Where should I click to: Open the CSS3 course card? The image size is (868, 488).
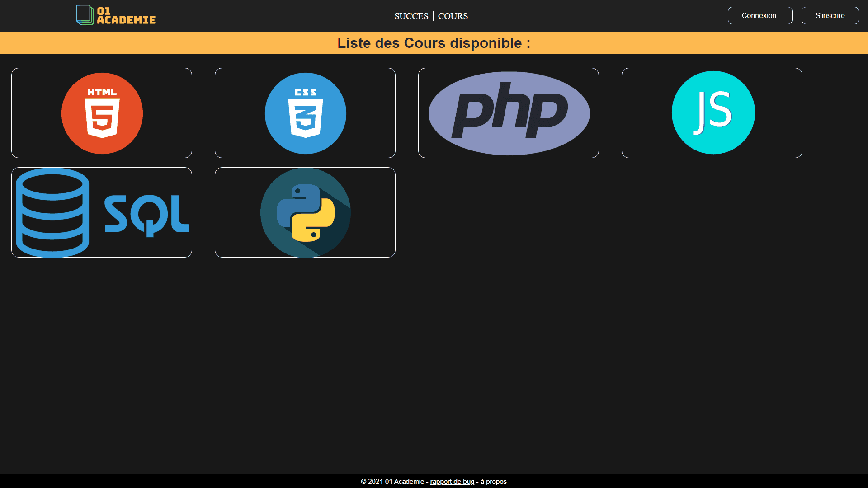[305, 113]
